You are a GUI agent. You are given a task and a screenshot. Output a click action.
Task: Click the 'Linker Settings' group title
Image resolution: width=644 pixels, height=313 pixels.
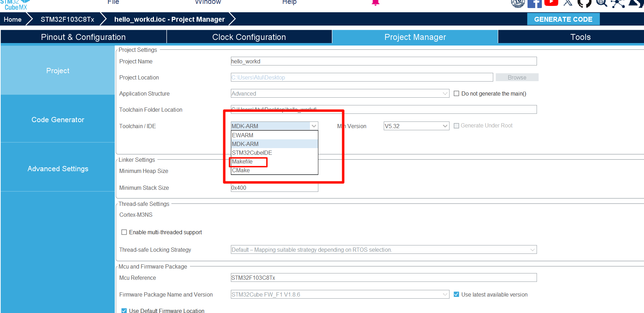point(137,160)
